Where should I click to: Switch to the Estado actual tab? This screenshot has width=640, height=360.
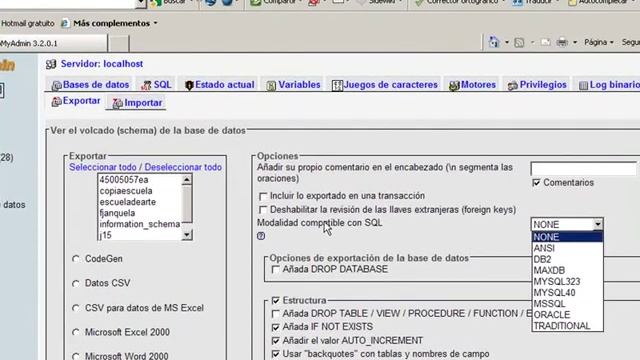pyautogui.click(x=219, y=84)
